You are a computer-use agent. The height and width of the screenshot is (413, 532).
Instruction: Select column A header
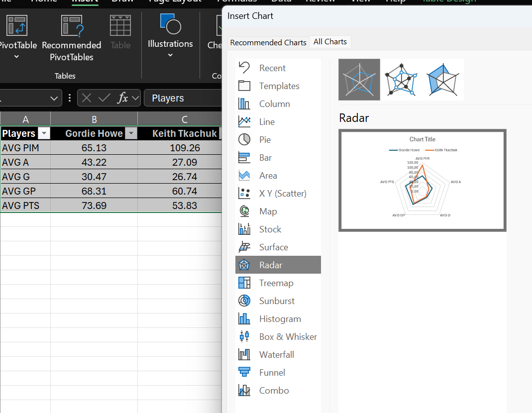coord(25,119)
